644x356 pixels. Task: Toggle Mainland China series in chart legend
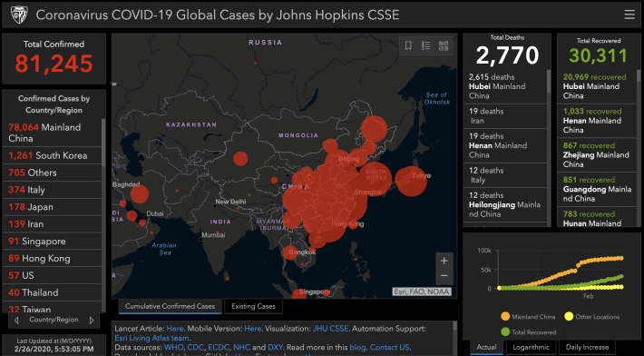point(528,317)
